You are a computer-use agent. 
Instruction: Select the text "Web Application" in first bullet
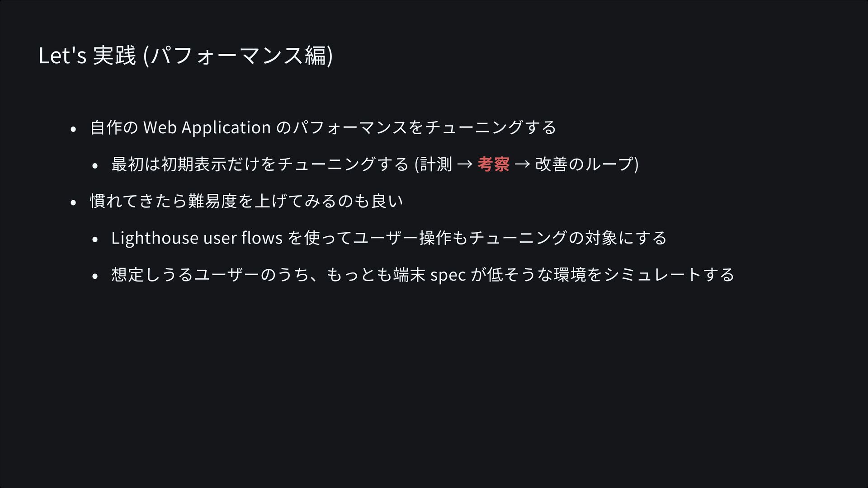tap(207, 127)
